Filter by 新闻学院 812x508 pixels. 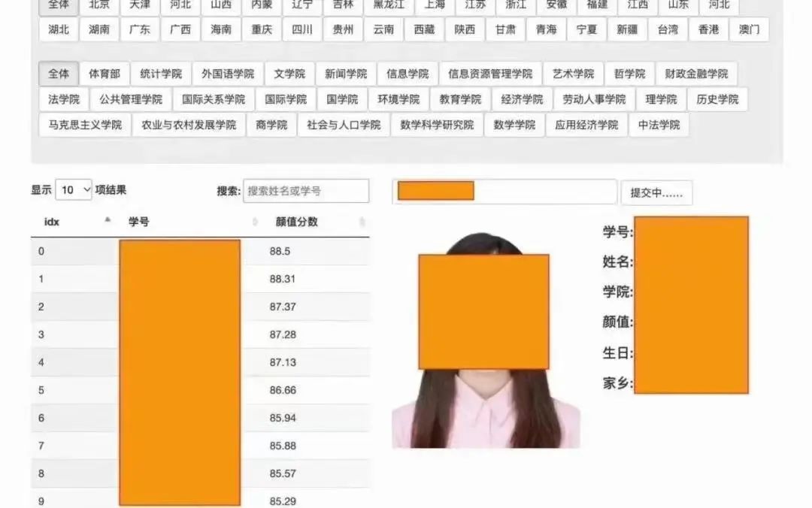346,74
